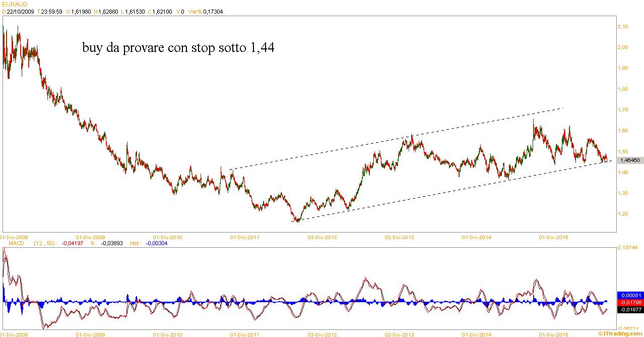
Task: Click the blue 0,00081 histogram value box
Action: coord(629,295)
